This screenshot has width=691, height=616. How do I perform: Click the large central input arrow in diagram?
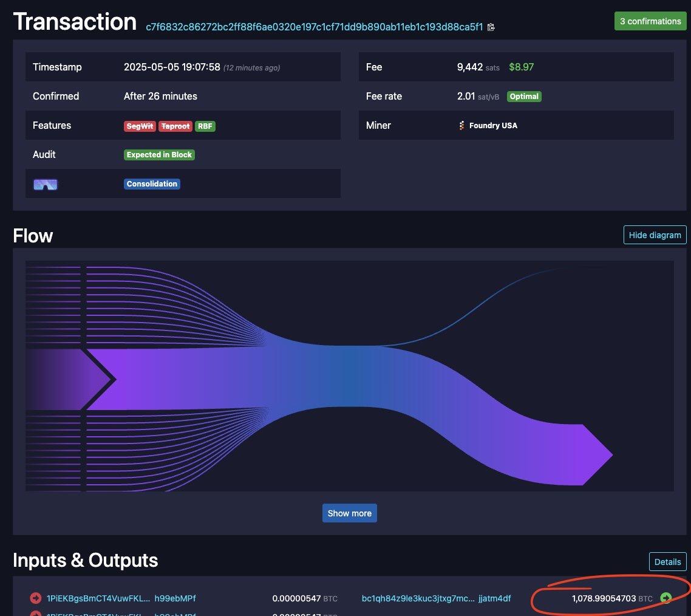pos(70,379)
